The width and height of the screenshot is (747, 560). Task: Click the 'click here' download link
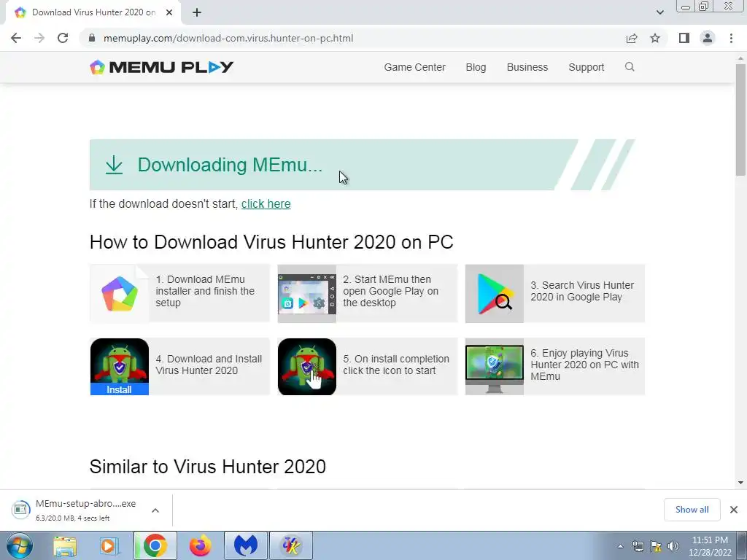(266, 204)
